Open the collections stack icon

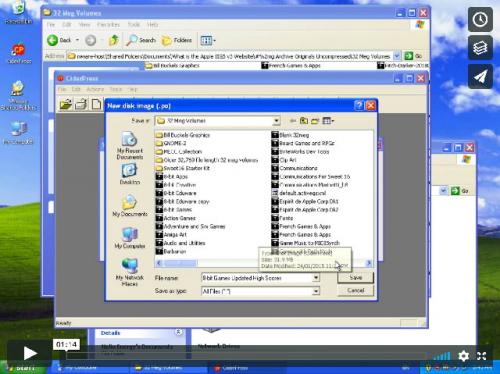pyautogui.click(x=480, y=48)
